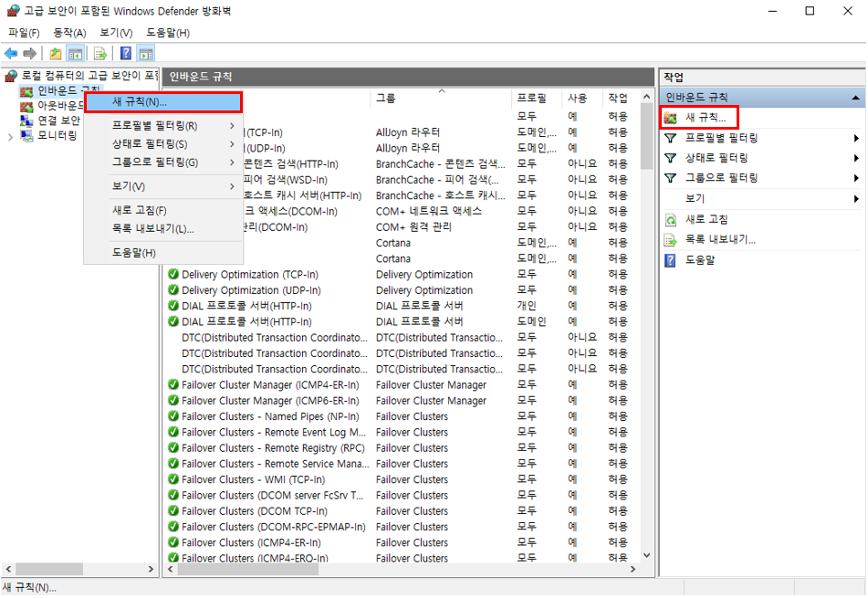Screen dimensions: 868x598
Task: Expand 상태로 필터링 arrow in 작업 pane
Action: (x=856, y=158)
